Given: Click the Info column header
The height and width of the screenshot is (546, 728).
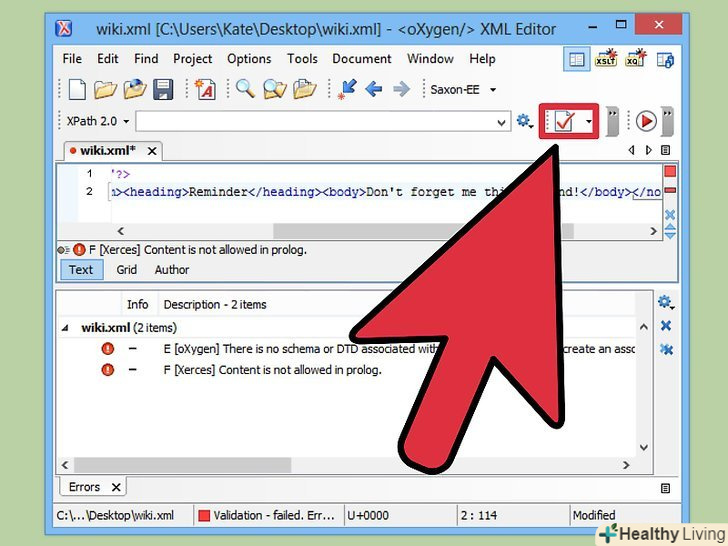Looking at the screenshot, I should (x=138, y=305).
